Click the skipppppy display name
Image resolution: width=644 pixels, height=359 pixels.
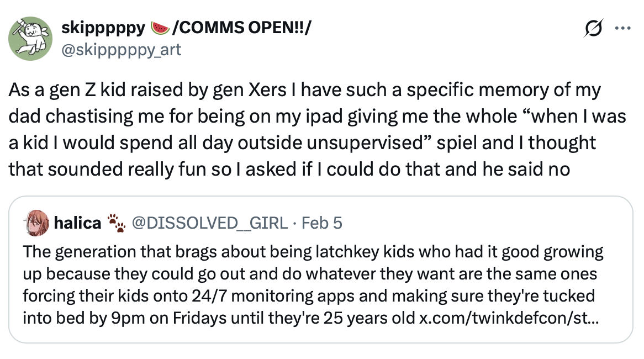tap(103, 27)
